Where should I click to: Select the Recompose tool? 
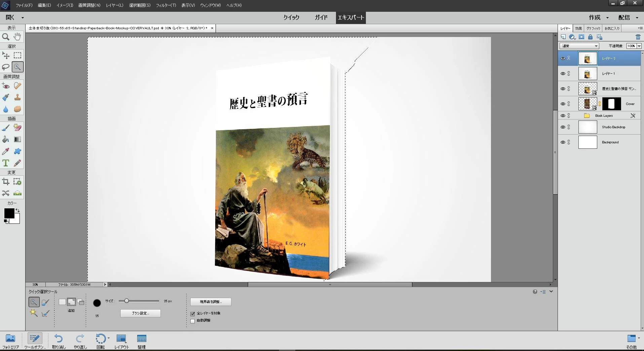17,182
